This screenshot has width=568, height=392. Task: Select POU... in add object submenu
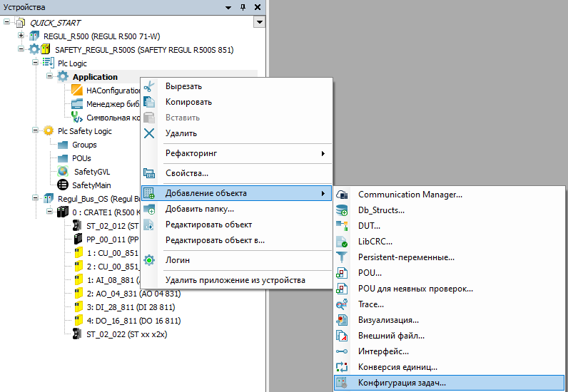370,273
